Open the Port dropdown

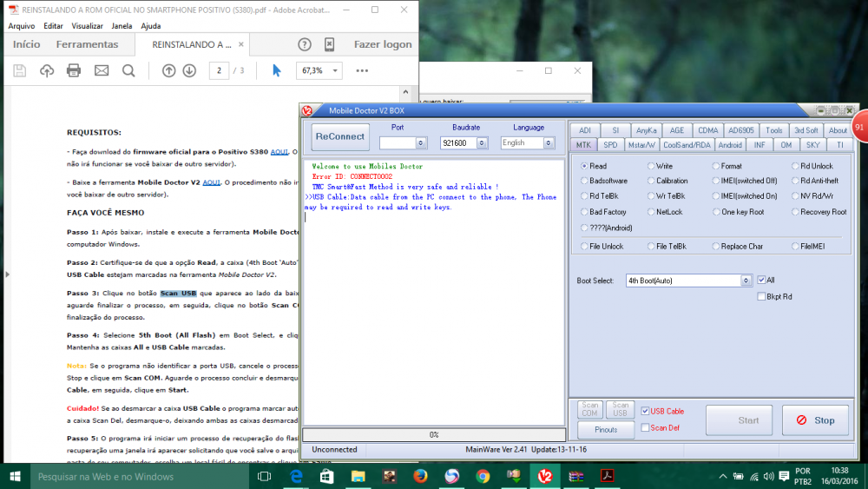(x=421, y=143)
